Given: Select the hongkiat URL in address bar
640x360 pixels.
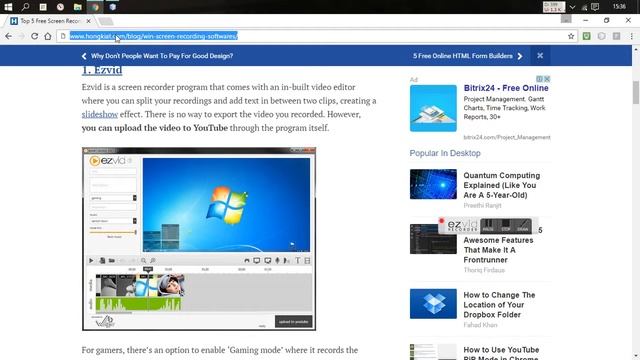Looking at the screenshot, I should click(153, 36).
